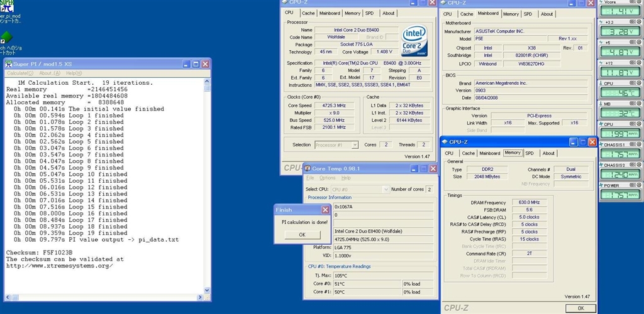644x314 pixels.
Task: Open the Help menu in Super PI
Action: coord(74,73)
